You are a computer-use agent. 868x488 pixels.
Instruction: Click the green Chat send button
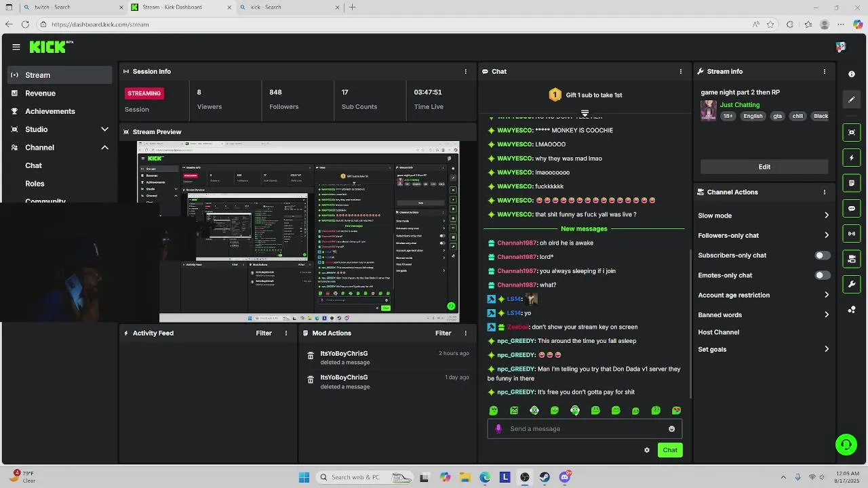(670, 450)
